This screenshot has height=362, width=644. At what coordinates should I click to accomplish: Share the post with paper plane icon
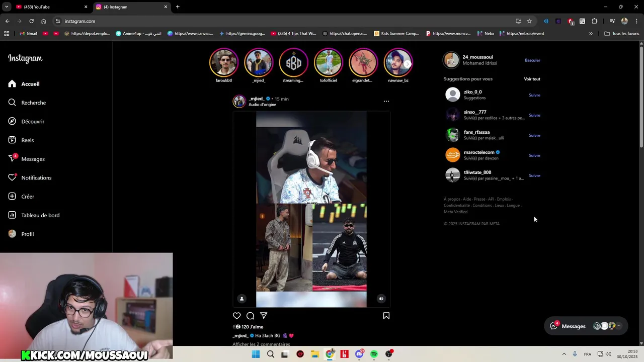coord(264,316)
